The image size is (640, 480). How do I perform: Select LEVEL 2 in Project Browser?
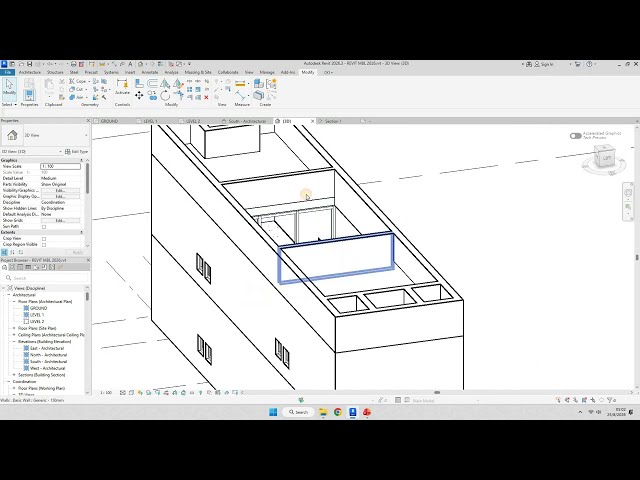tap(37, 322)
